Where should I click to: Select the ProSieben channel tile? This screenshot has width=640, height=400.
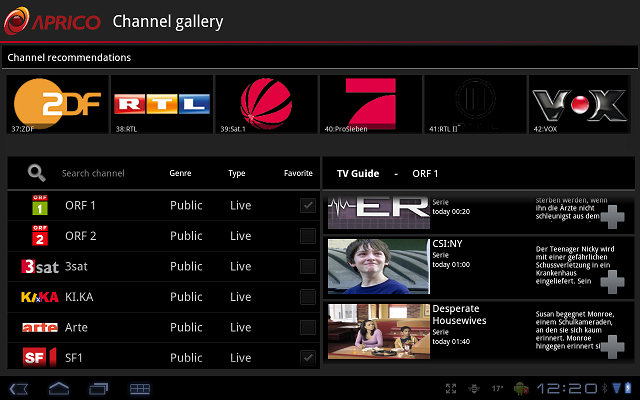pos(371,104)
